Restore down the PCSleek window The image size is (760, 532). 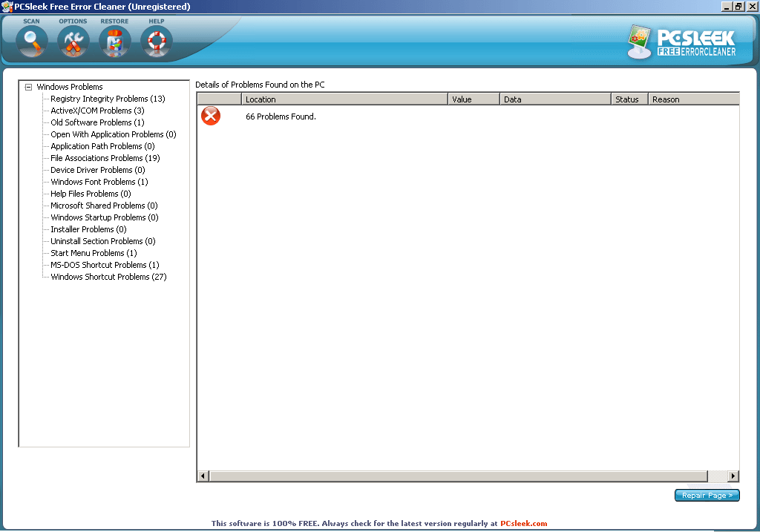(x=738, y=6)
